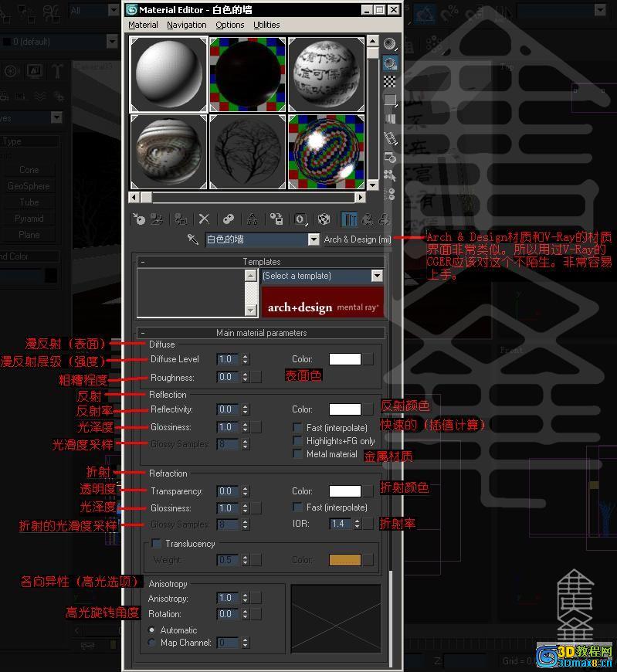The height and width of the screenshot is (672, 617).
Task: Click Show Map in Viewport cube icon
Action: (x=324, y=219)
